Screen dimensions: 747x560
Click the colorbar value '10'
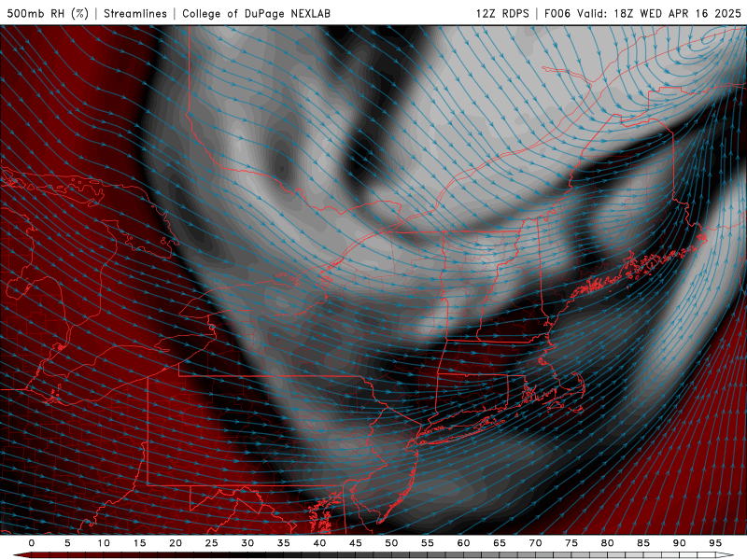(x=104, y=543)
